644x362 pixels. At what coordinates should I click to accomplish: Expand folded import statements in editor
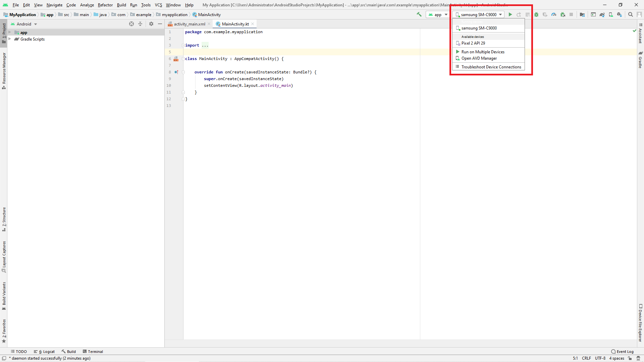(x=205, y=45)
